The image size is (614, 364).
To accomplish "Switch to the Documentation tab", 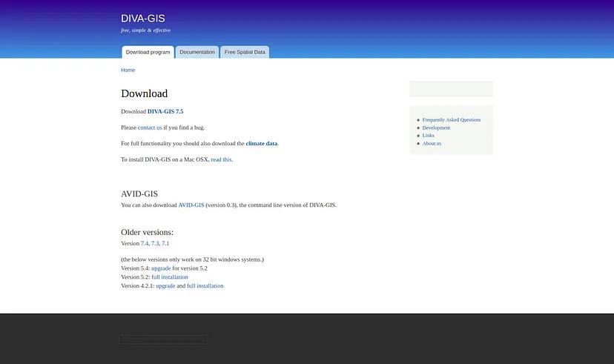I will (197, 52).
